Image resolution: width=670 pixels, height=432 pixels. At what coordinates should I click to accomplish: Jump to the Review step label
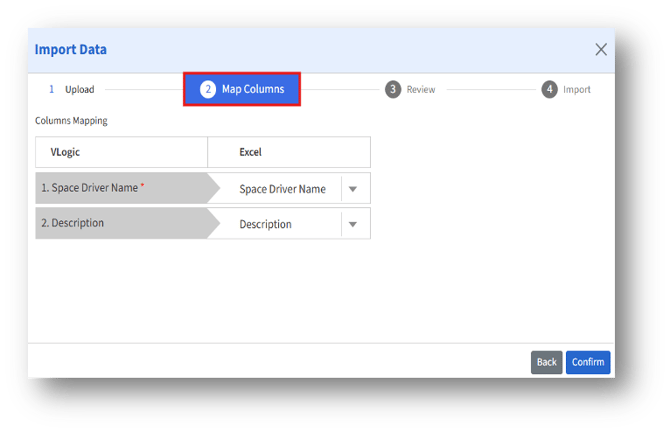coord(421,89)
